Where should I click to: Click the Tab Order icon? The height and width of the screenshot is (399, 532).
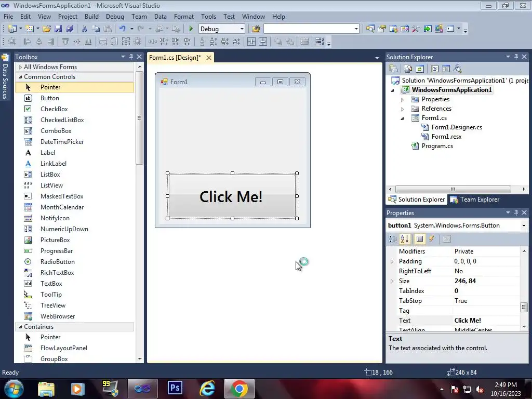[x=320, y=42]
